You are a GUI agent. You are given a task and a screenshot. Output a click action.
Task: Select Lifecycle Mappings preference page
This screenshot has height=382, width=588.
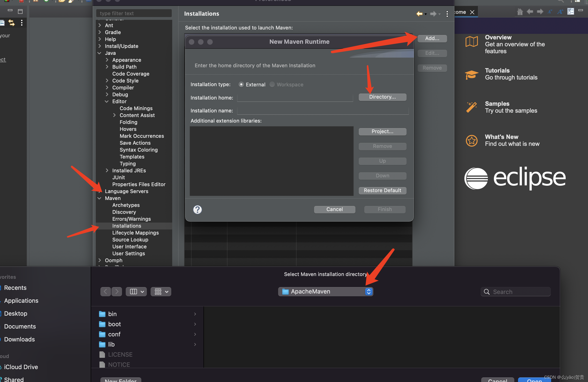click(x=135, y=233)
